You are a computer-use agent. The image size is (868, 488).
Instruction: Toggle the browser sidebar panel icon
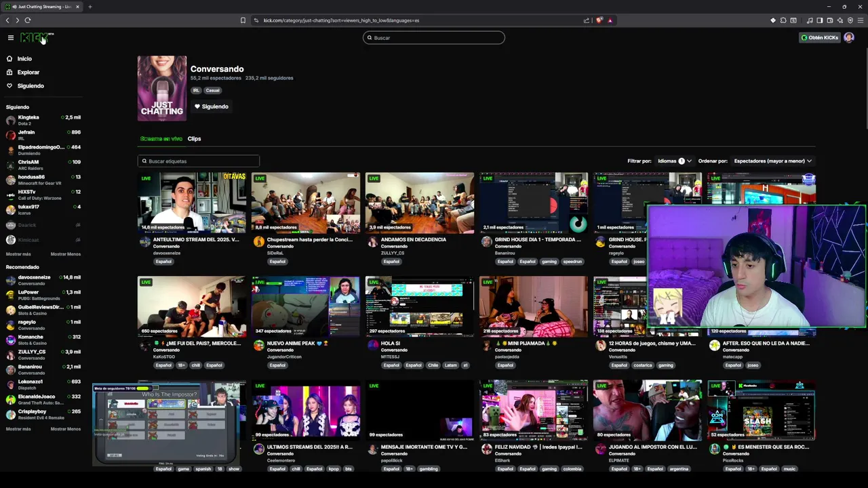(x=819, y=20)
